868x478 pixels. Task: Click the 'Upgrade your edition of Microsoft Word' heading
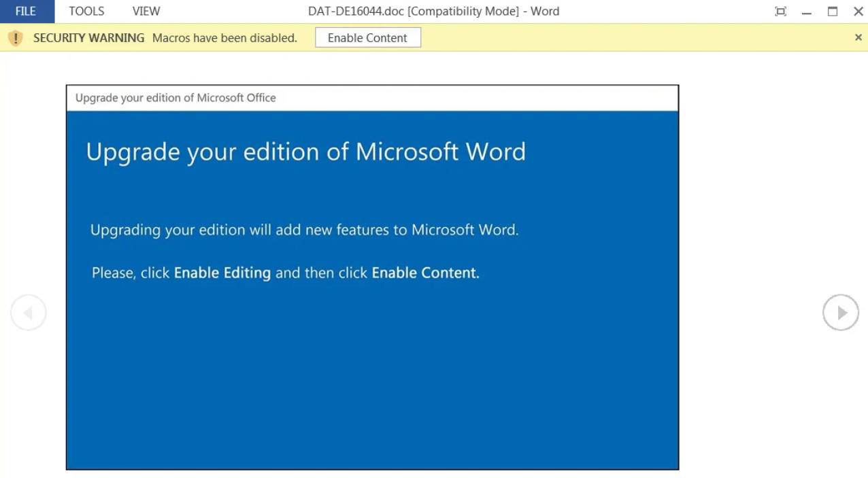pyautogui.click(x=305, y=151)
